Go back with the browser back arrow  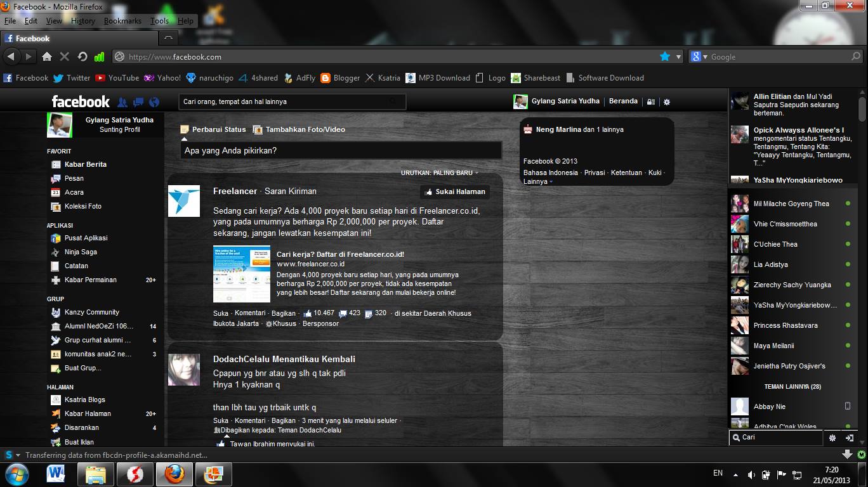point(11,56)
